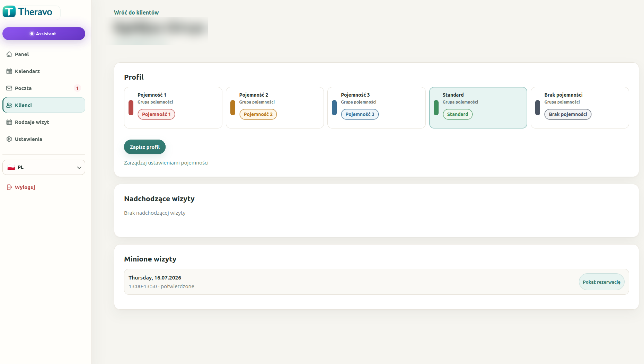Click the Profil section heading
The height and width of the screenshot is (364, 644).
(134, 77)
